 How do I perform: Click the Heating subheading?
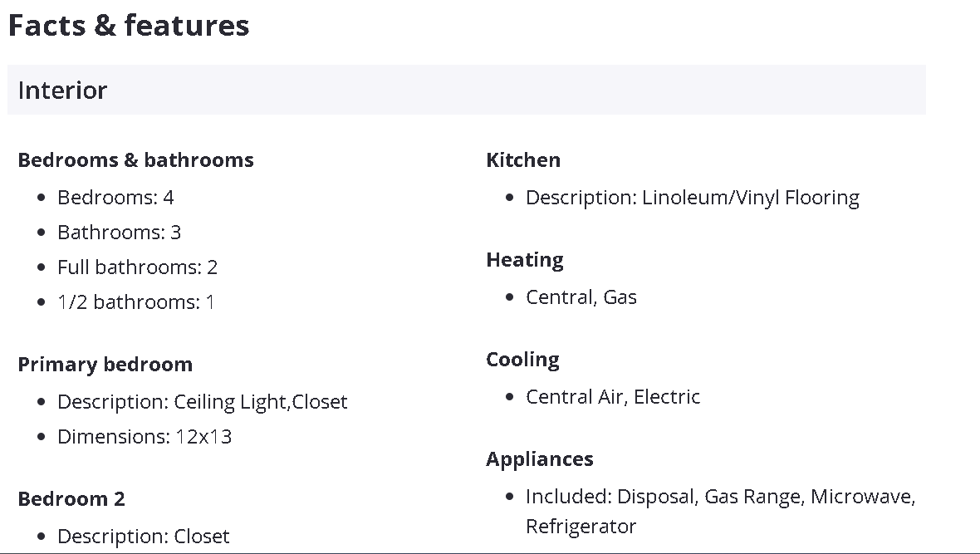[525, 260]
